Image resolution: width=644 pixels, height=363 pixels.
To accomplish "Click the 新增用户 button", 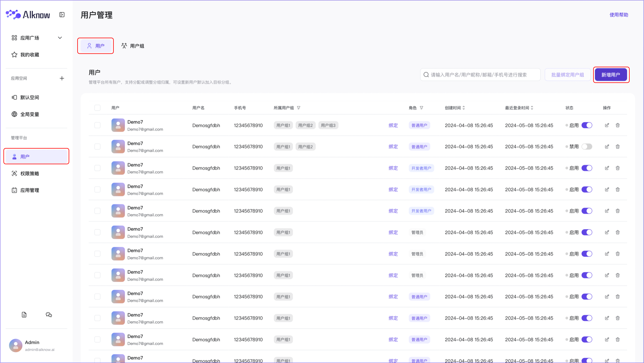I will click(611, 75).
